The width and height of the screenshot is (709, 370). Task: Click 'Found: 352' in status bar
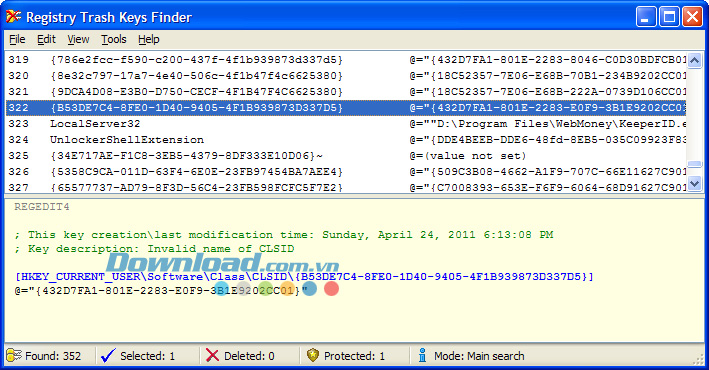pyautogui.click(x=53, y=356)
